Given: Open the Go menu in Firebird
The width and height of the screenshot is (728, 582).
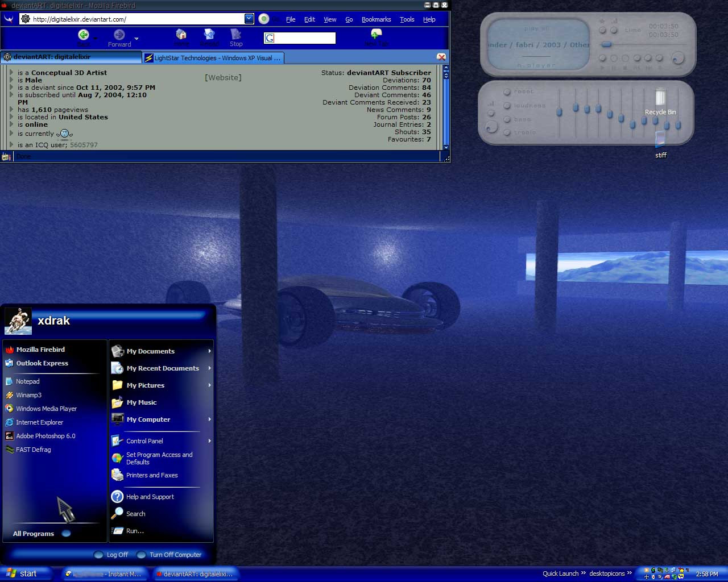Looking at the screenshot, I should 349,19.
